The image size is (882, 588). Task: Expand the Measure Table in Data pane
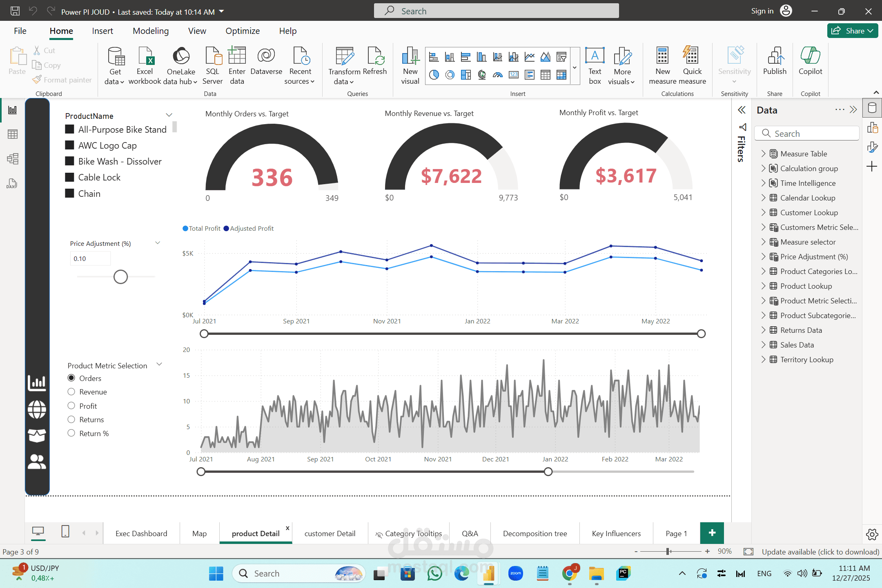pos(763,154)
